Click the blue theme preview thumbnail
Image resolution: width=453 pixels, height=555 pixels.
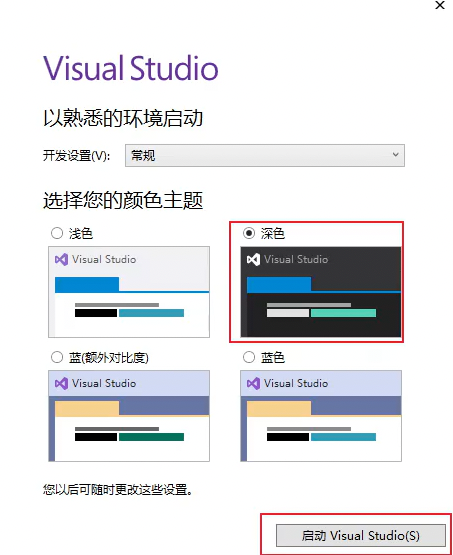(x=321, y=416)
